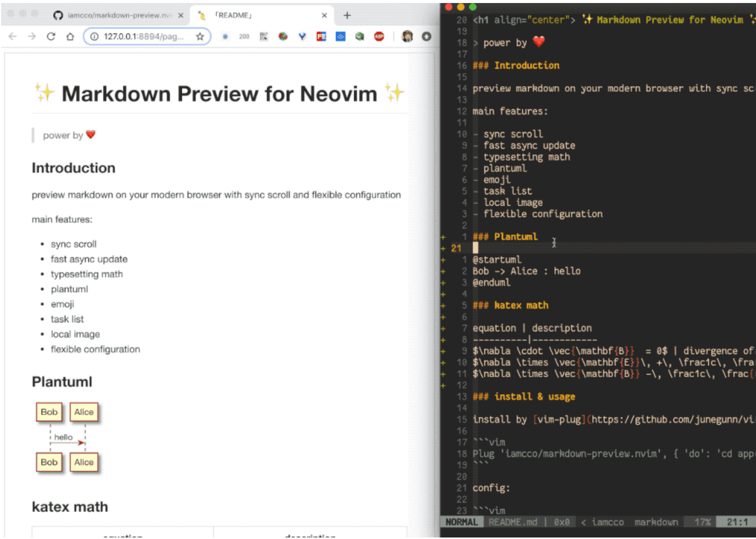Image resolution: width=756 pixels, height=539 pixels.
Task: Click the green arrow extension icon
Action: (360, 36)
